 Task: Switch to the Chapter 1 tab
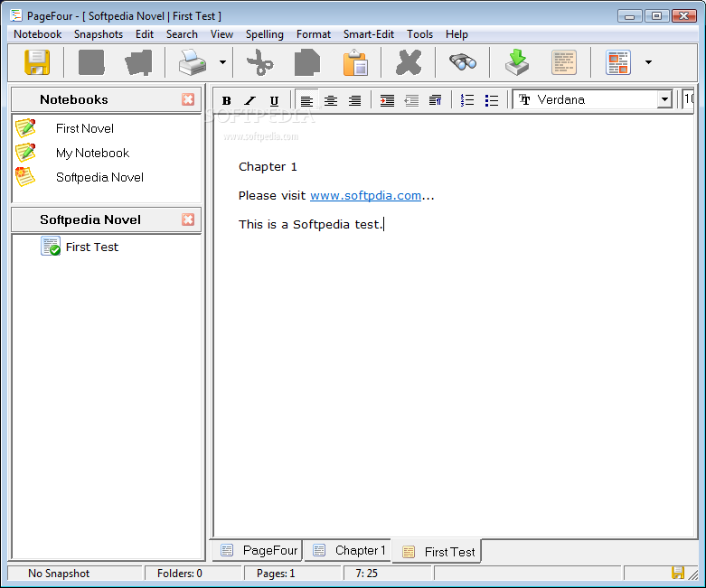pos(349,550)
